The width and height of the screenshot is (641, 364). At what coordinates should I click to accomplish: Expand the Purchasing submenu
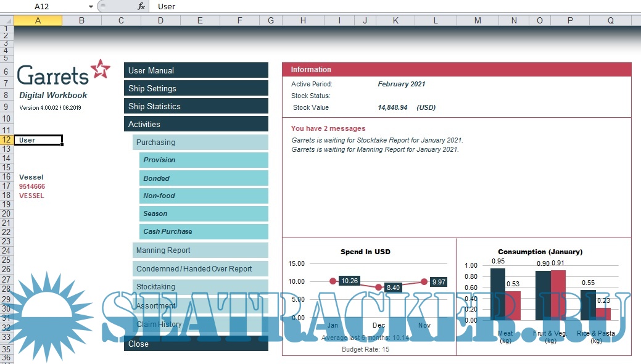click(201, 143)
